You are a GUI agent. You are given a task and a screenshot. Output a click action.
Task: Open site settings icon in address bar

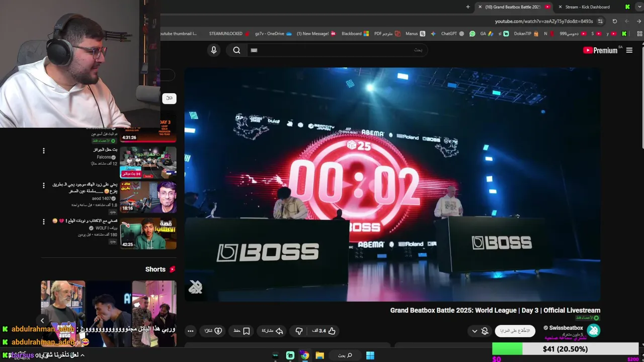click(x=600, y=21)
